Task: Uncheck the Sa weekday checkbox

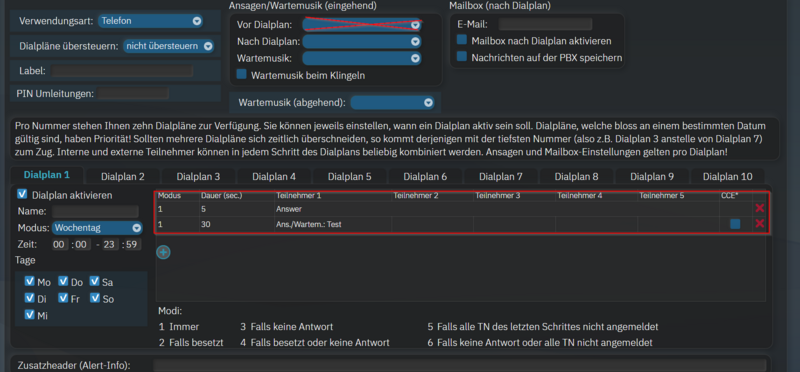Action: coord(94,281)
